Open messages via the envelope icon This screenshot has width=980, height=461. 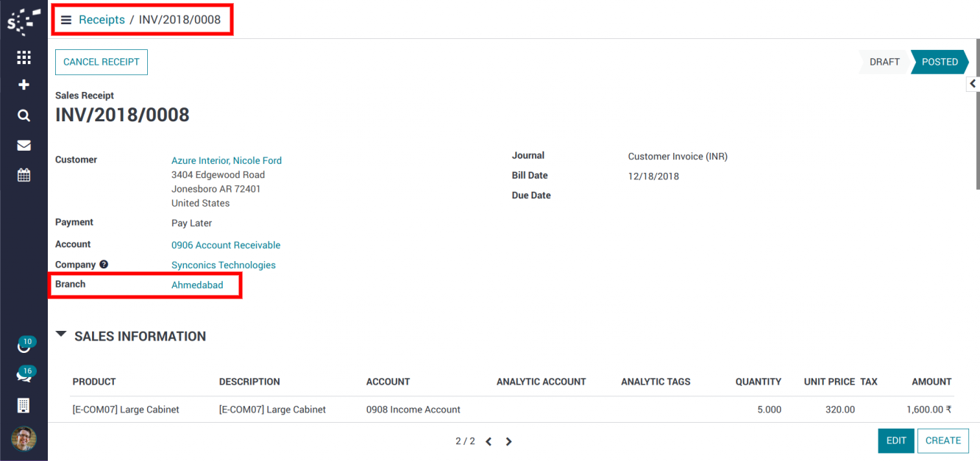[x=24, y=146]
